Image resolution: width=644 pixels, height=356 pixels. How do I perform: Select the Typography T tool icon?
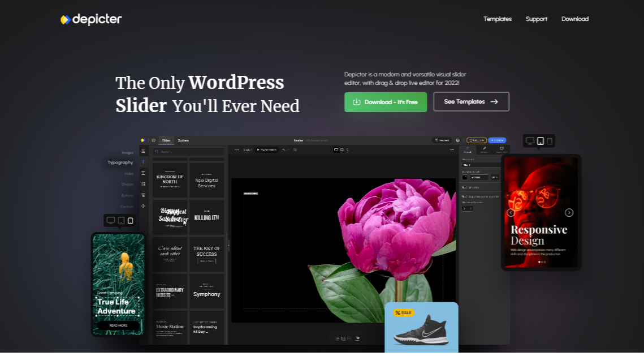pyautogui.click(x=144, y=162)
